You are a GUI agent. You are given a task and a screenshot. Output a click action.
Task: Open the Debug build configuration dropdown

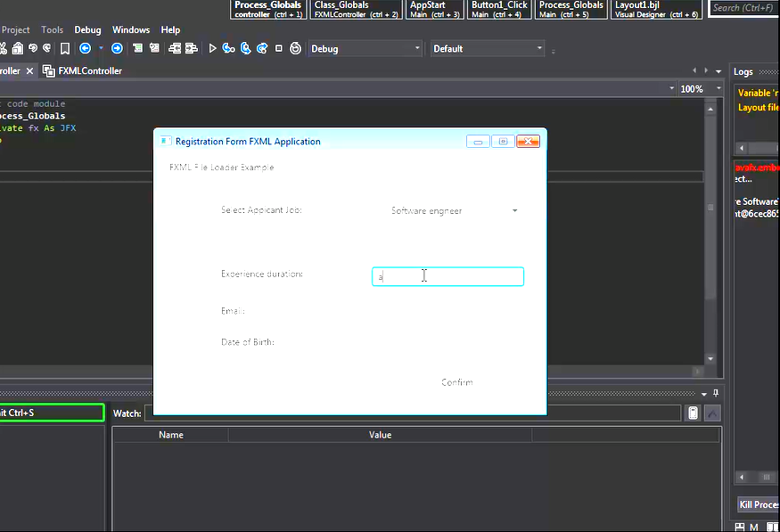click(365, 49)
